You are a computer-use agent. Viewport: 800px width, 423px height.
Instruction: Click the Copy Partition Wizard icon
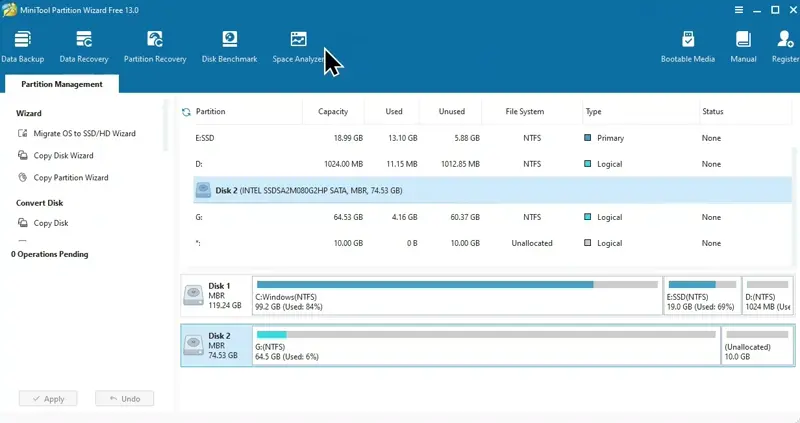(x=22, y=178)
